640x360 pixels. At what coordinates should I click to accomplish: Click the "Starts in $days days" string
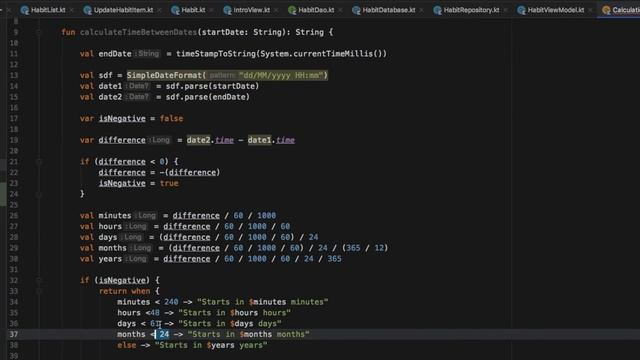[230, 324]
